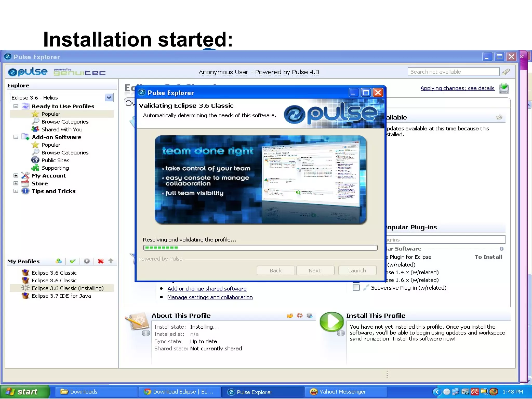Viewport: 532px width, 399px height.
Task: Open Supporting add-on software item
Action: click(x=55, y=168)
